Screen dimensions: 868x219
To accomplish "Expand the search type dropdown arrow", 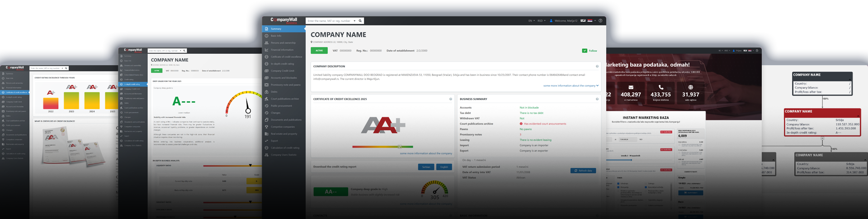I will [x=354, y=21].
